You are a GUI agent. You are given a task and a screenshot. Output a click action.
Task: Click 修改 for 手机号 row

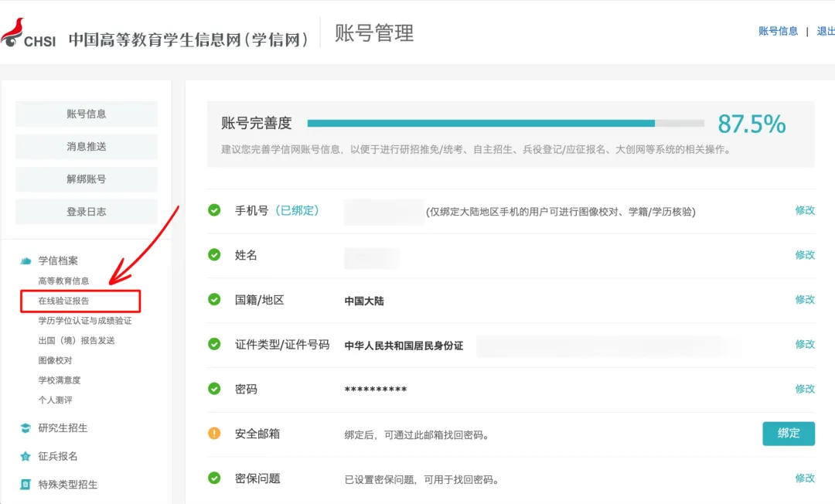(x=805, y=210)
